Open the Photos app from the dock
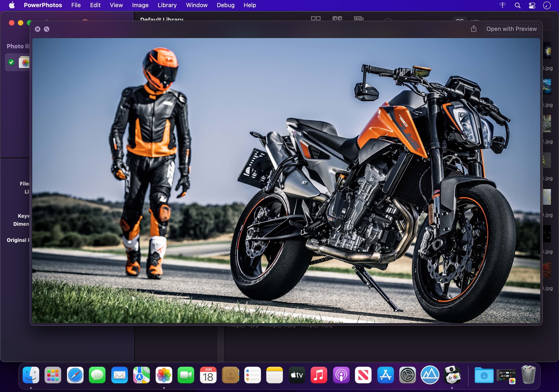 (164, 375)
